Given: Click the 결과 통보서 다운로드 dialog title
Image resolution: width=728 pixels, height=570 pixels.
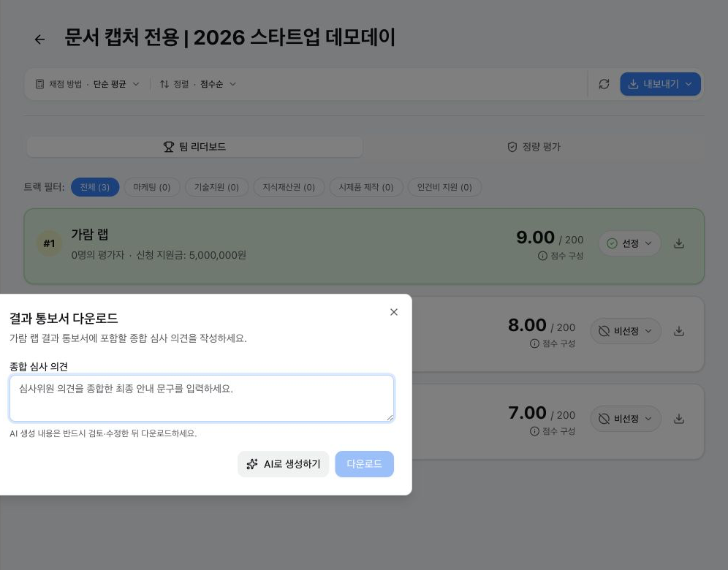Looking at the screenshot, I should (64, 319).
